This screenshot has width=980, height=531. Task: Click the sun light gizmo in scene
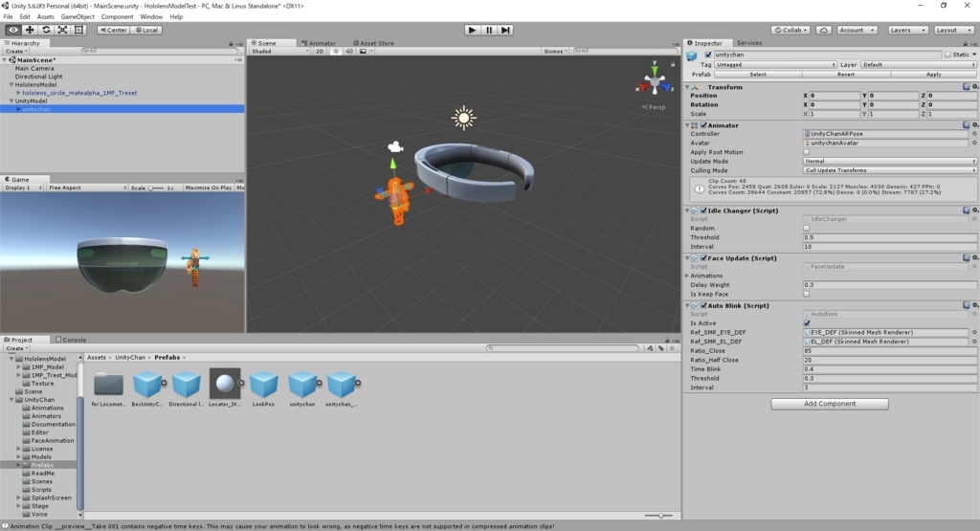click(x=464, y=118)
